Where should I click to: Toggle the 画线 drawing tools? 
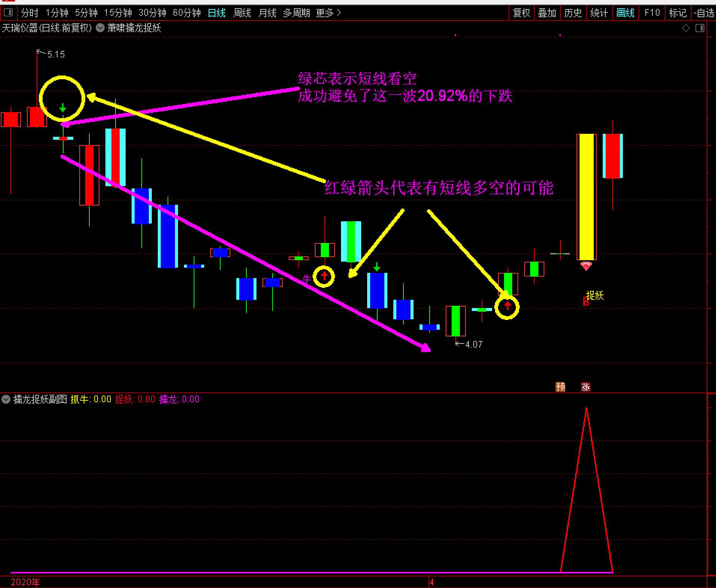(625, 13)
